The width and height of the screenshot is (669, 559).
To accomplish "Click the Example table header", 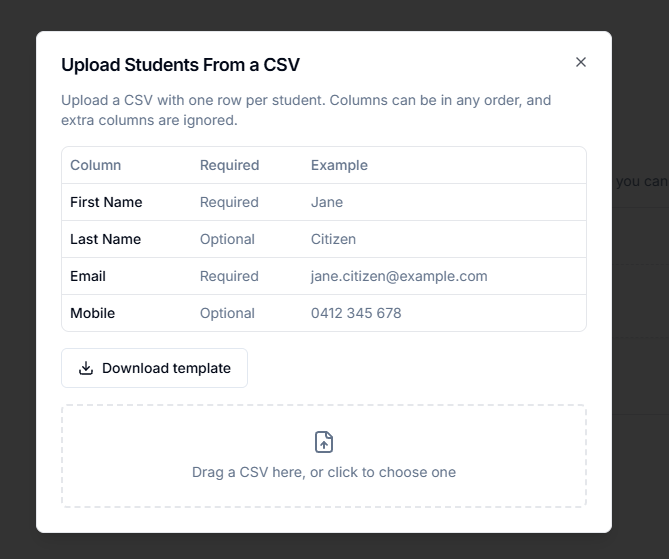I will pyautogui.click(x=339, y=165).
